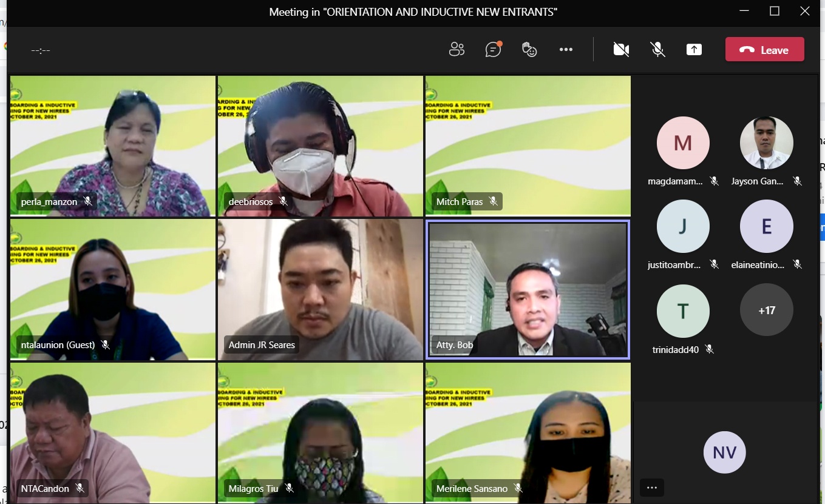Viewport: 825px width, 504px height.
Task: Click the NTACandon name label
Action: click(x=45, y=488)
